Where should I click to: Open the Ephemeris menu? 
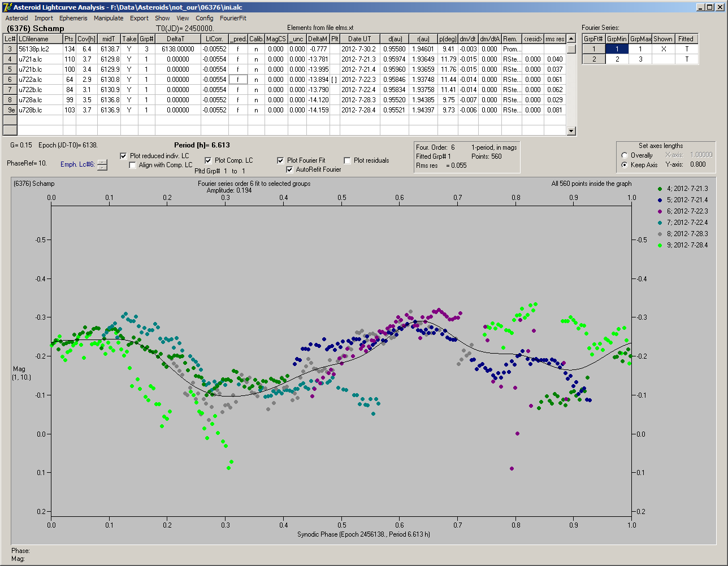tap(73, 18)
